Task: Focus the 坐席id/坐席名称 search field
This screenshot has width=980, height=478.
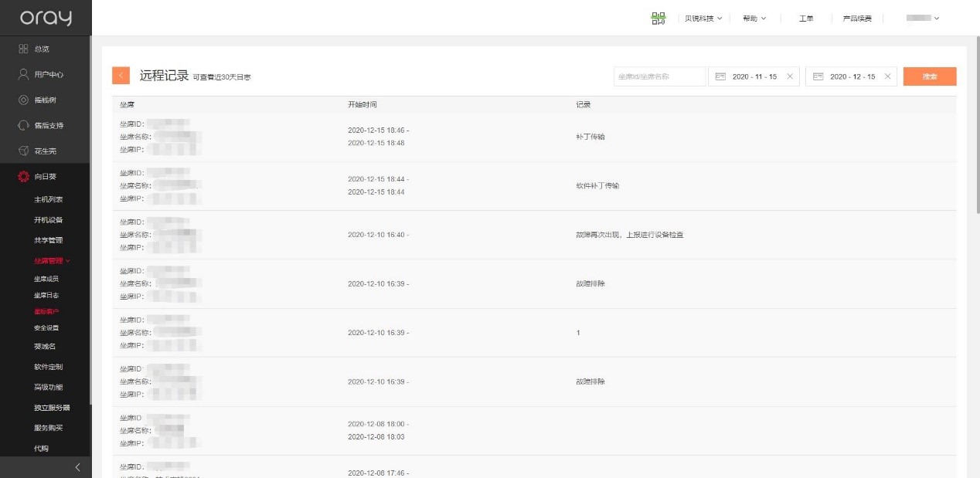Action: [659, 76]
